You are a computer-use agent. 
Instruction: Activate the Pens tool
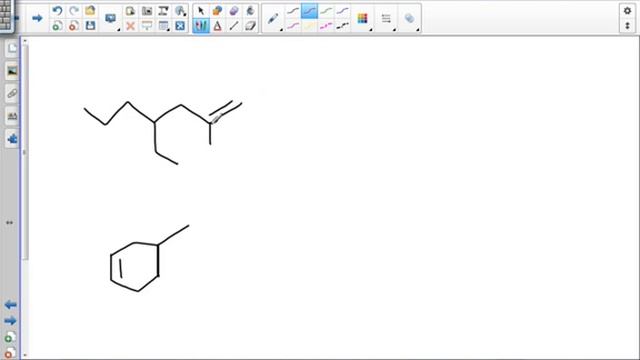pyautogui.click(x=201, y=26)
